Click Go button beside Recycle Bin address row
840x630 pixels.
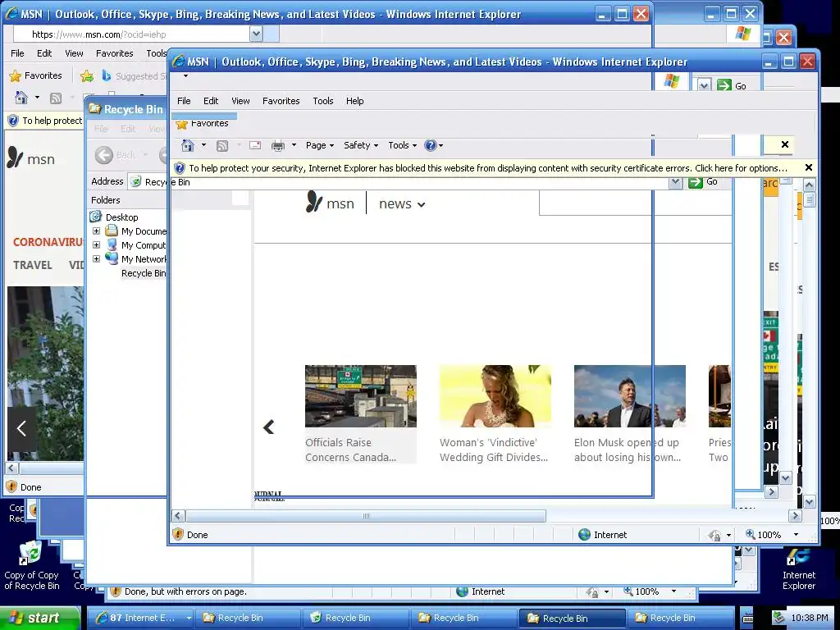702,182
